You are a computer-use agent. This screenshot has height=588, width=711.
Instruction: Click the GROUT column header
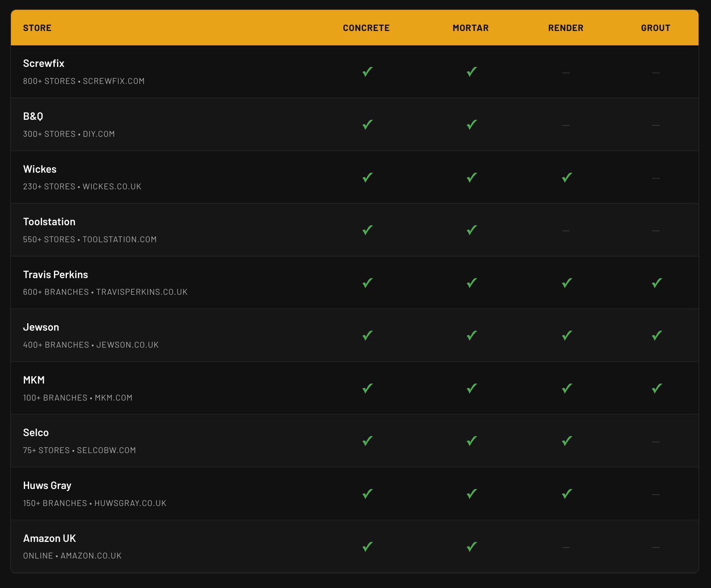pyautogui.click(x=656, y=28)
